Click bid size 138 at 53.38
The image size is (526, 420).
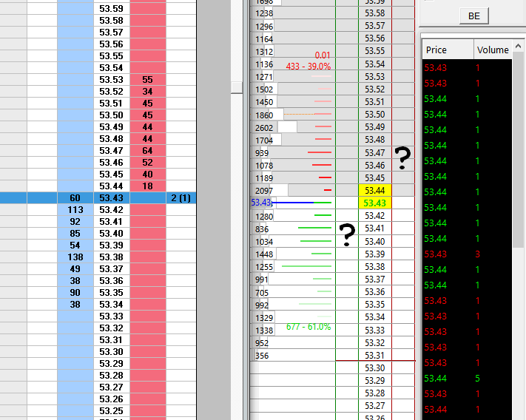(x=75, y=257)
